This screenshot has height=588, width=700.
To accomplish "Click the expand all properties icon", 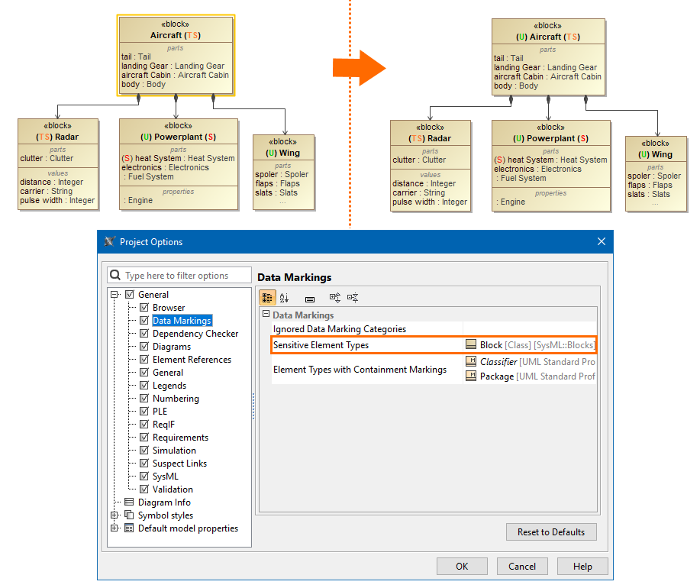I will [x=334, y=298].
